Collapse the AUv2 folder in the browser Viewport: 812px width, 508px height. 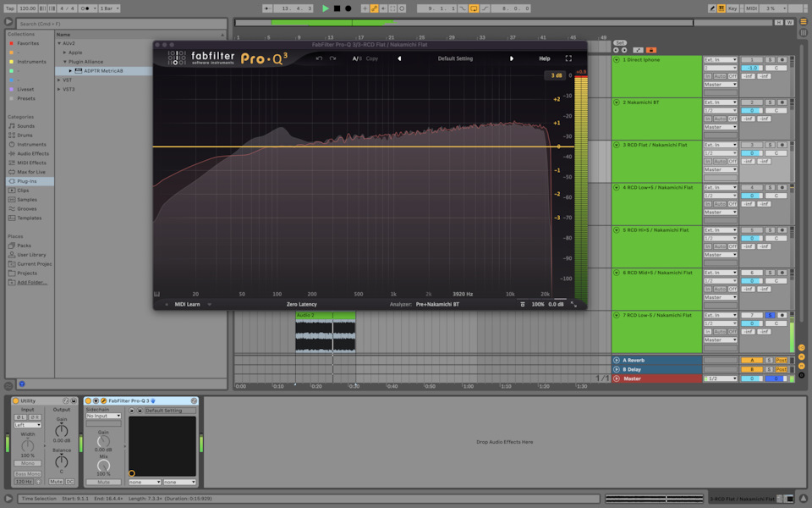59,43
